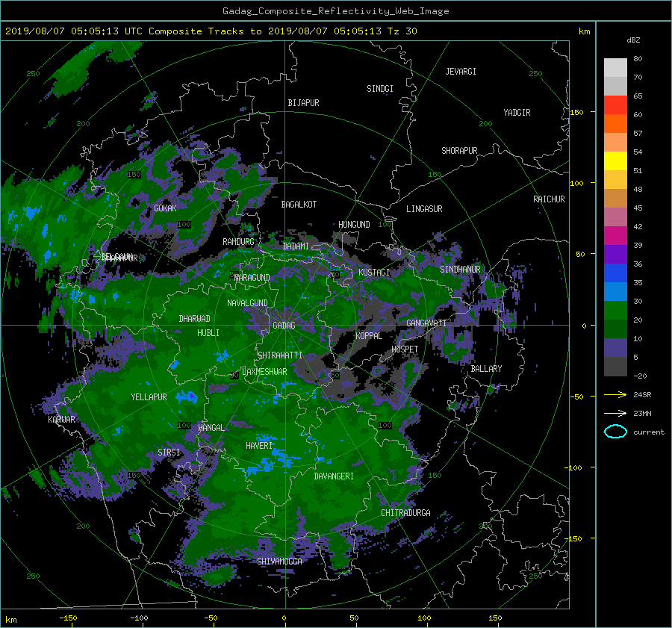672x628 pixels.
Task: Select the red 60-65 dBZ swatch
Action: tap(615, 105)
